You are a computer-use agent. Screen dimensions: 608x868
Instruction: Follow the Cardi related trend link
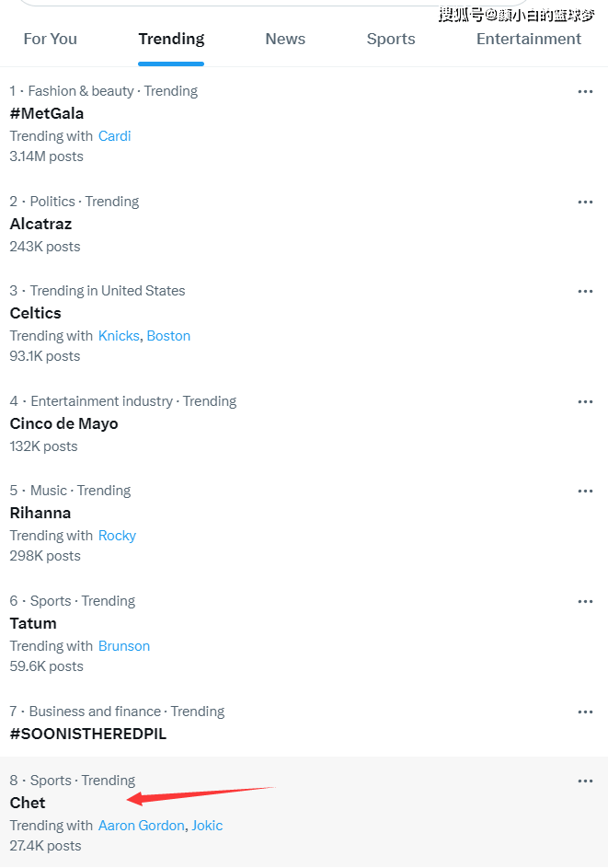115,136
